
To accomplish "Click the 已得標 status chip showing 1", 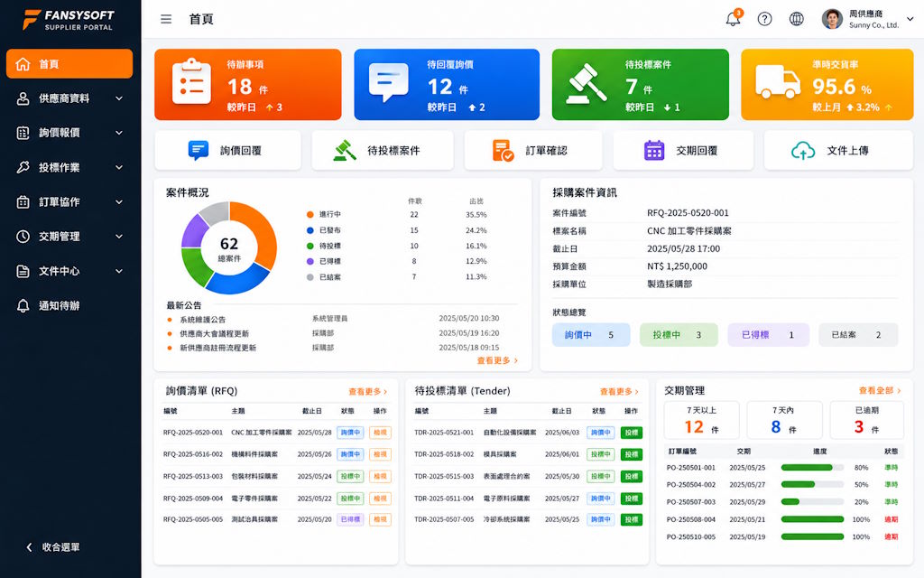I will pos(769,335).
